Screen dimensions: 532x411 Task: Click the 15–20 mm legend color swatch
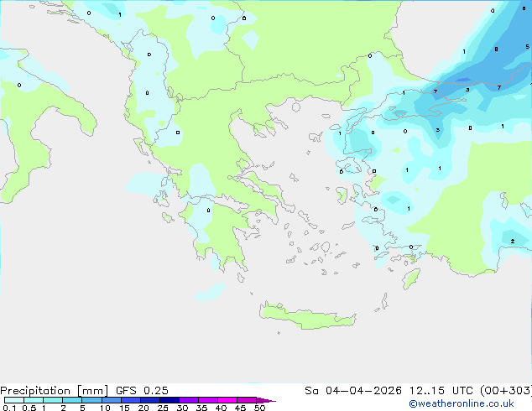(x=130, y=400)
